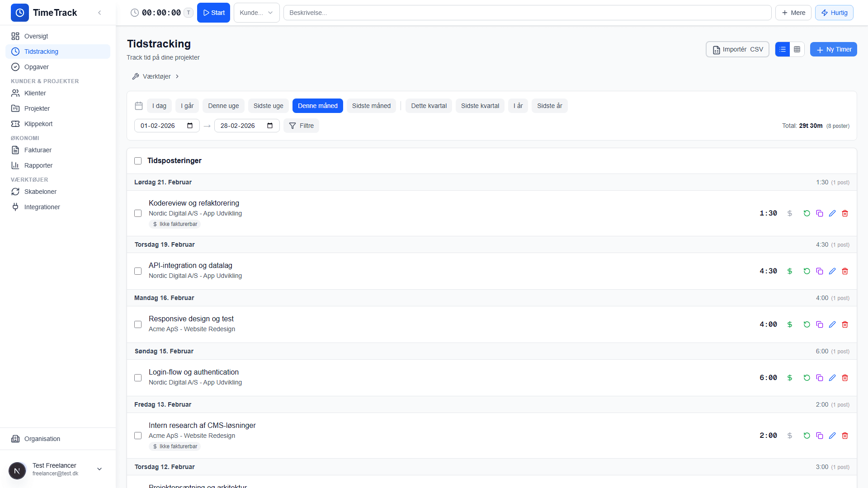Collapse the sidebar with the chevron arrow
868x488 pixels.
pyautogui.click(x=99, y=13)
